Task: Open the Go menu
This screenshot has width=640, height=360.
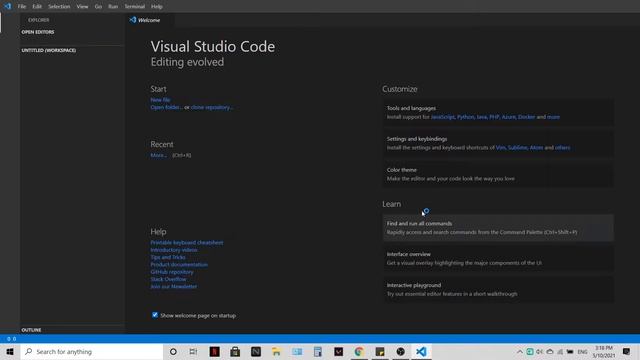Action: pos(98,7)
